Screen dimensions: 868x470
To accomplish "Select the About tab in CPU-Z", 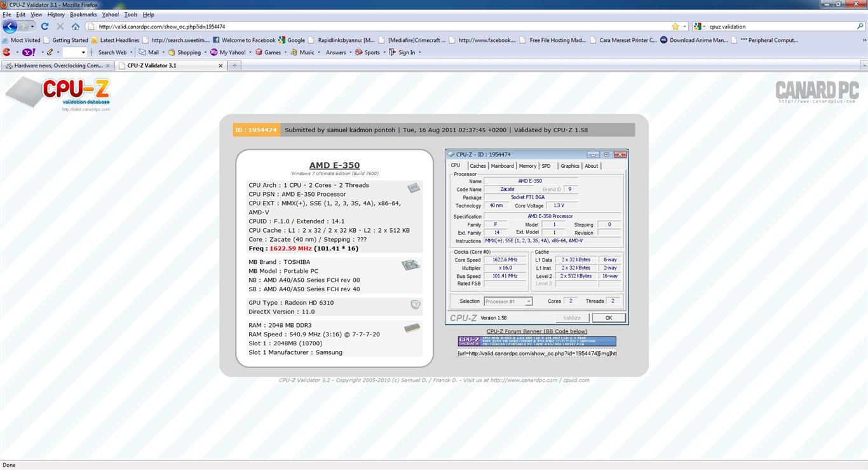I will point(592,166).
